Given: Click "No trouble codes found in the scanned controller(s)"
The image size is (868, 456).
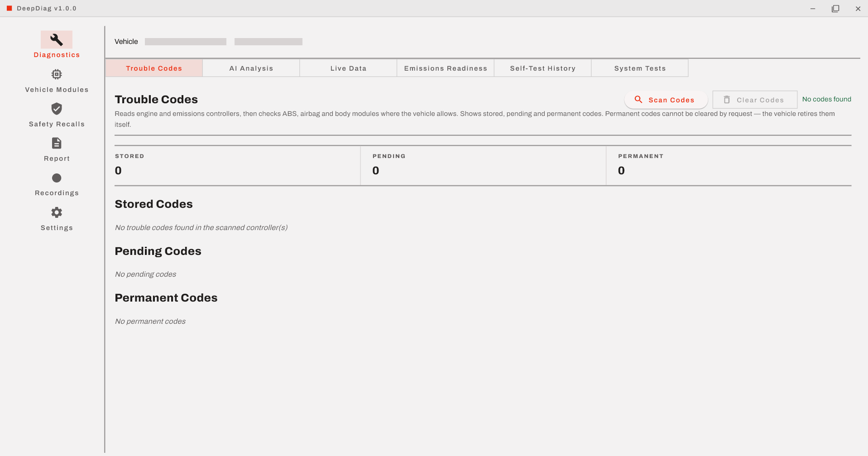Looking at the screenshot, I should click(x=201, y=227).
